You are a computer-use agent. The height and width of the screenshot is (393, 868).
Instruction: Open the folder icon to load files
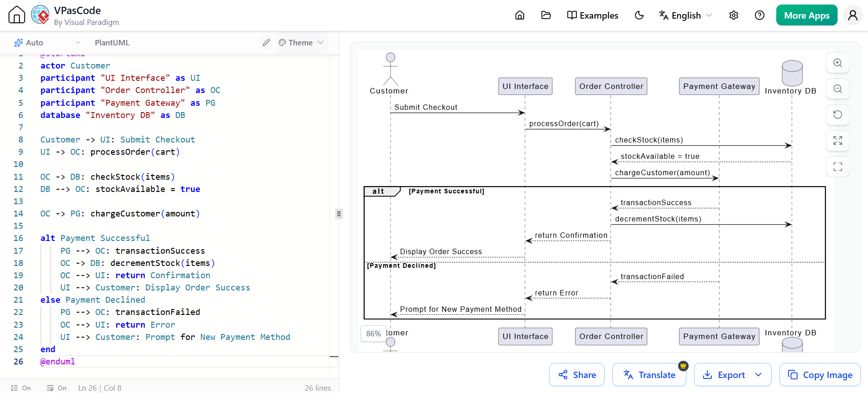[x=546, y=15]
